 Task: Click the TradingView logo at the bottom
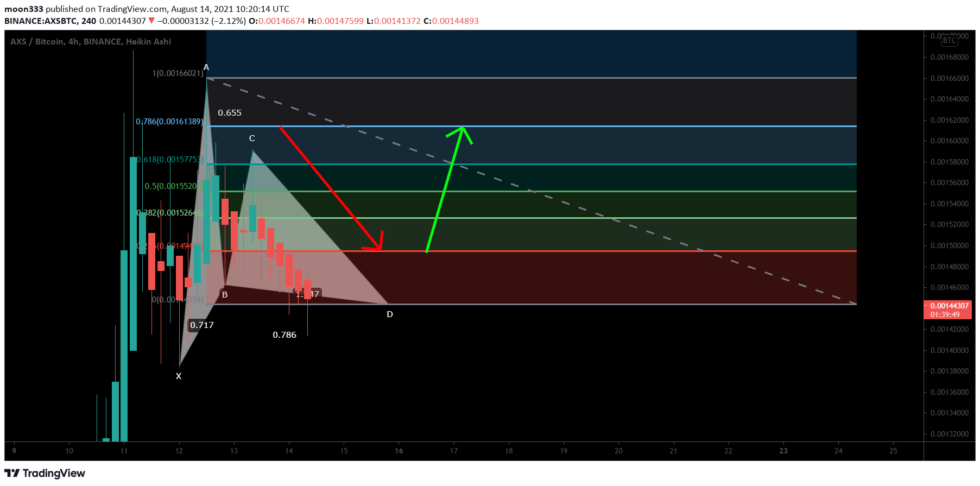(45, 473)
